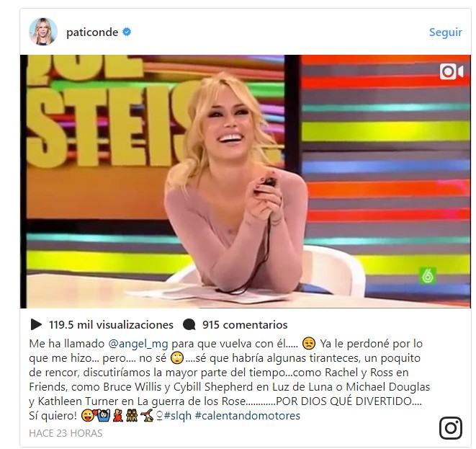The height and width of the screenshot is (449, 476).
Task: Click the blue verified badge
Action: [127, 32]
